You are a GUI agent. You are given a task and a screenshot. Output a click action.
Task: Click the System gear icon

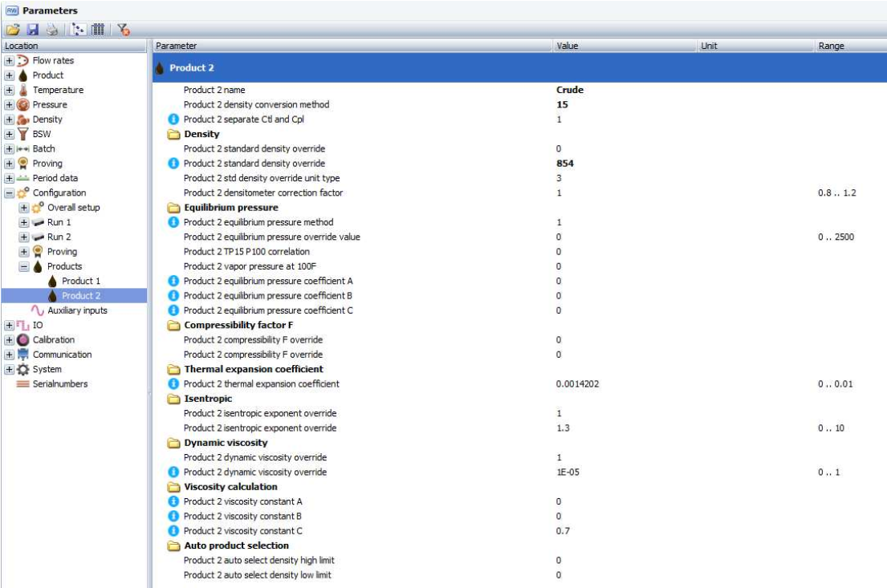[x=22, y=369]
